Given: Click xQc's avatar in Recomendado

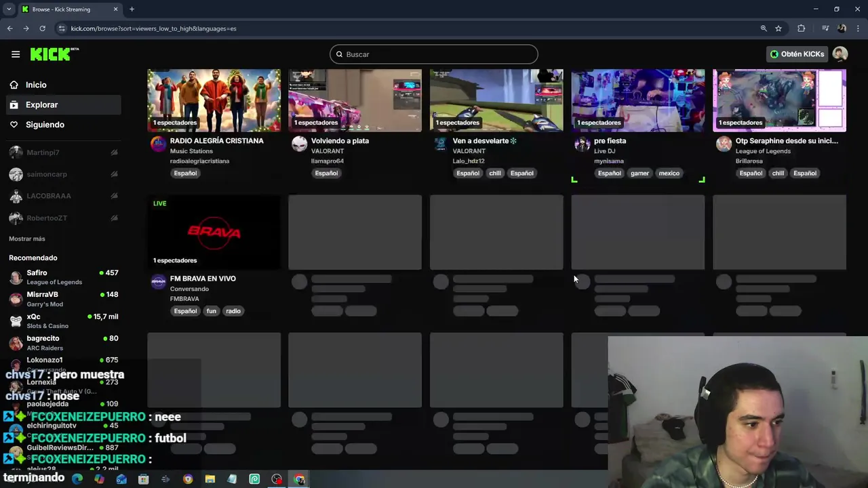Looking at the screenshot, I should 16,321.
